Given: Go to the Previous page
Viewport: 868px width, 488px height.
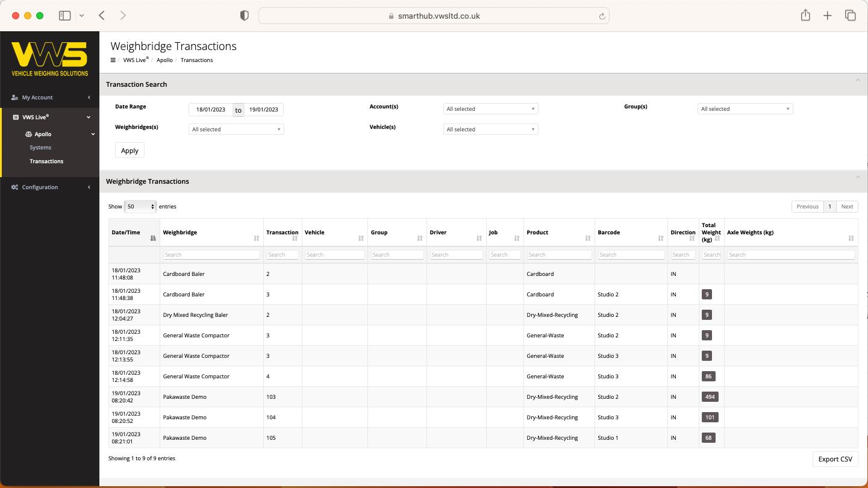Looking at the screenshot, I should (x=807, y=207).
